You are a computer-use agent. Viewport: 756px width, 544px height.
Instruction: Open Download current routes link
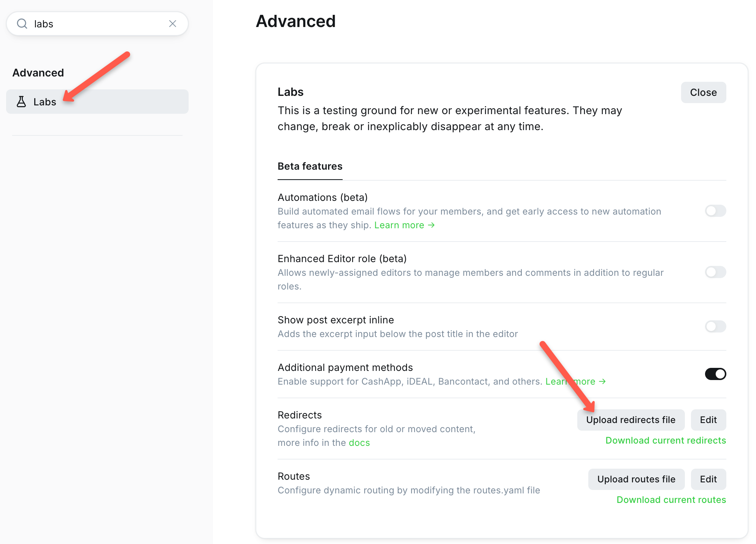point(671,500)
